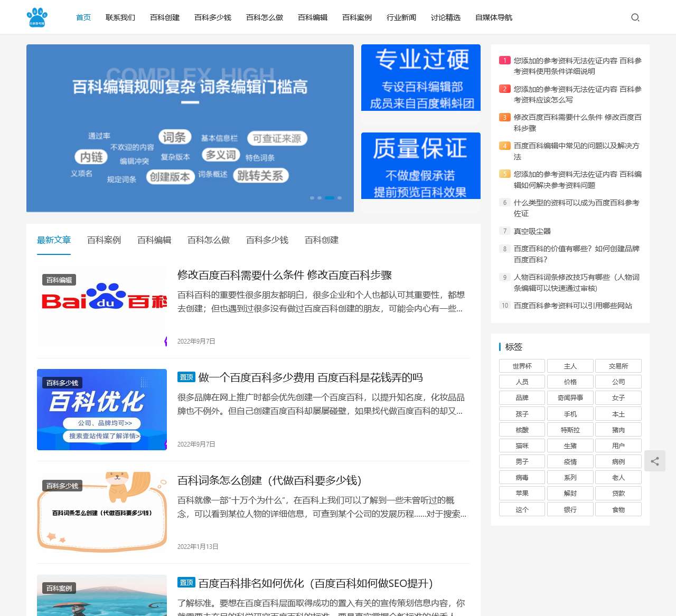Select the 奇闻异事 tag

[x=570, y=397]
